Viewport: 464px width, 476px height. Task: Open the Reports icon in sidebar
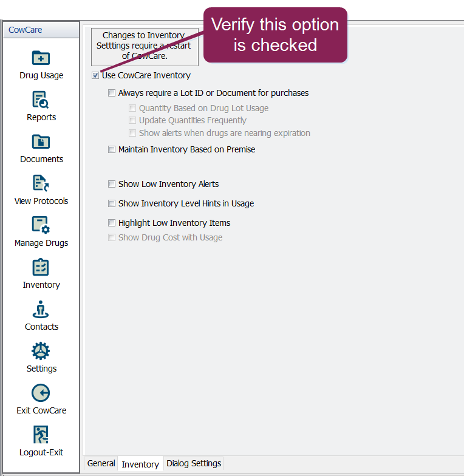[41, 100]
